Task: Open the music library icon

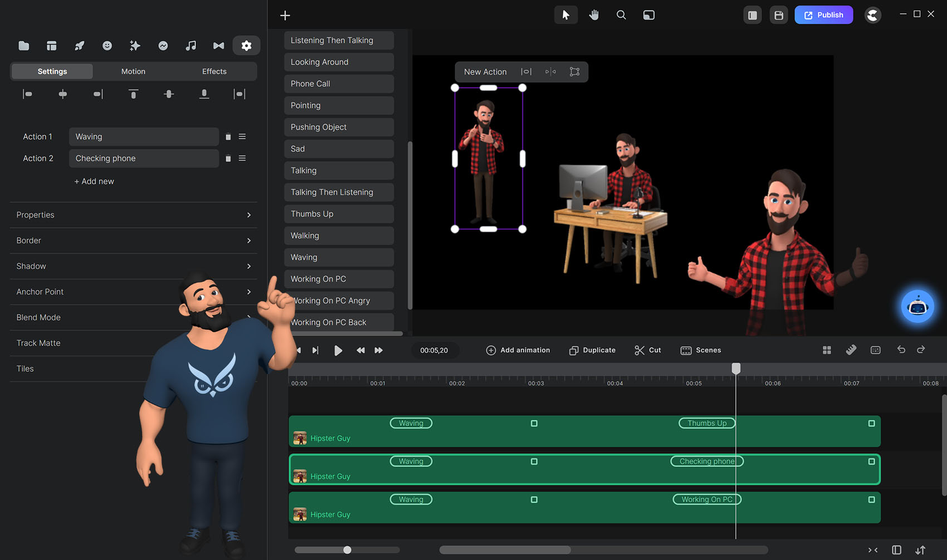Action: pyautogui.click(x=191, y=46)
